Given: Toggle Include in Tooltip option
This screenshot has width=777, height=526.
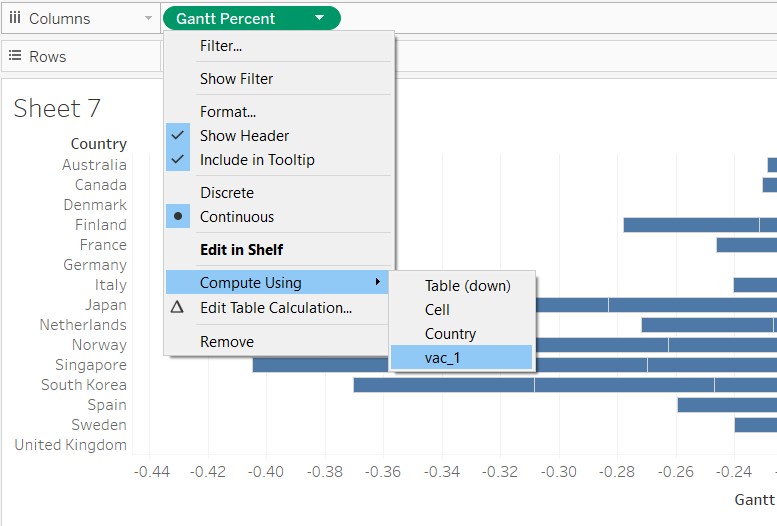Looking at the screenshot, I should click(x=178, y=160).
